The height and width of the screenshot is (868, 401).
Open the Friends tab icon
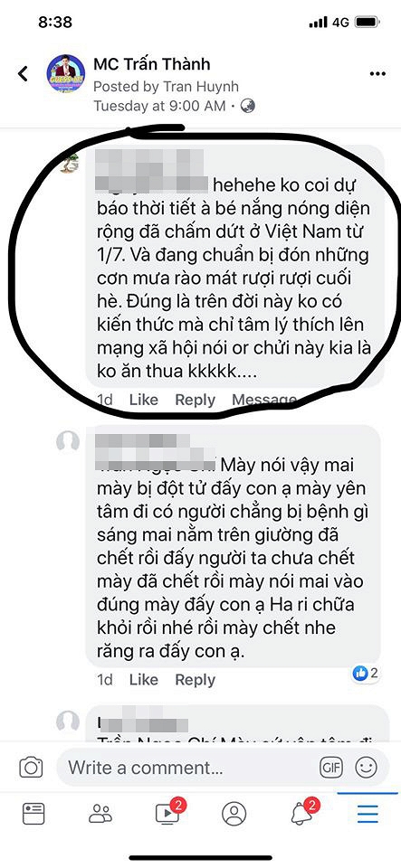pos(100,813)
